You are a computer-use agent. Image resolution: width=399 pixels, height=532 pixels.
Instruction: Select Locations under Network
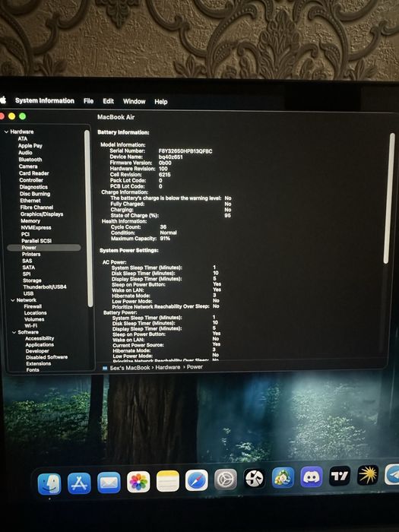tap(35, 313)
